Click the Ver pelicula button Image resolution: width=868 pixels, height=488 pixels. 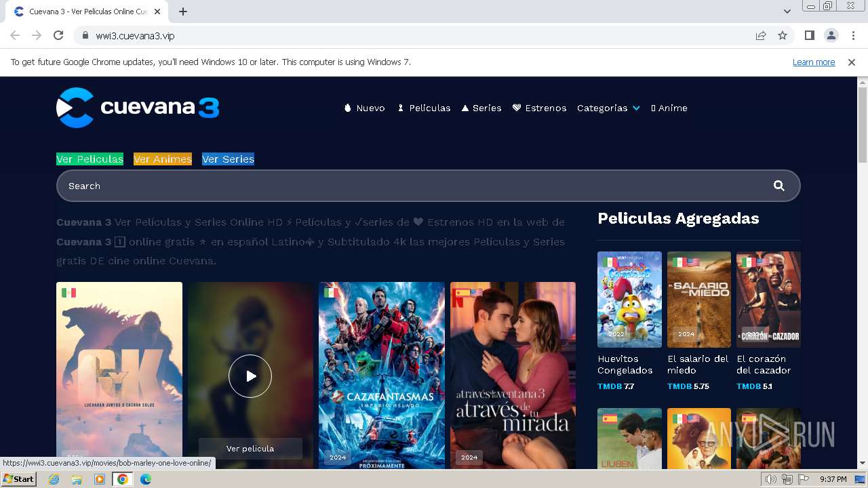(250, 448)
